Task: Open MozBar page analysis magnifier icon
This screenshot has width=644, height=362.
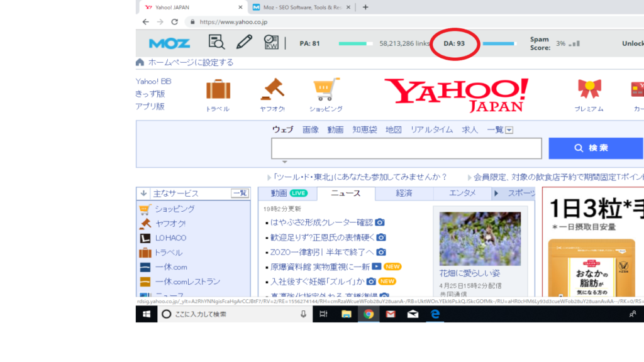Action: 216,42
